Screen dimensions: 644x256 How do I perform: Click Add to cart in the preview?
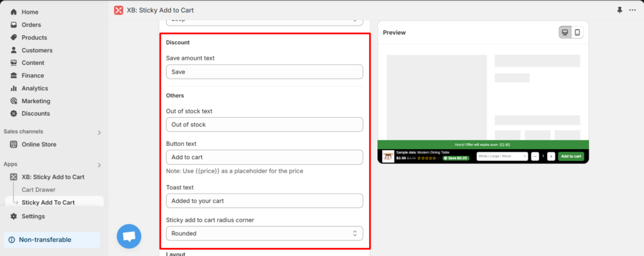pyautogui.click(x=571, y=156)
